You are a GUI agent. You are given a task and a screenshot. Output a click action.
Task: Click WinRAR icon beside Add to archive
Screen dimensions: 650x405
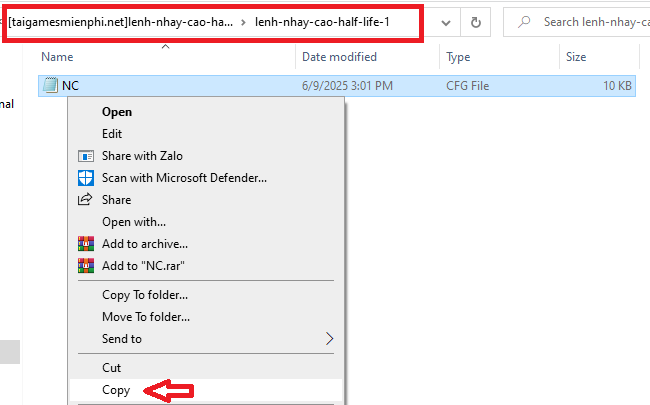point(84,244)
